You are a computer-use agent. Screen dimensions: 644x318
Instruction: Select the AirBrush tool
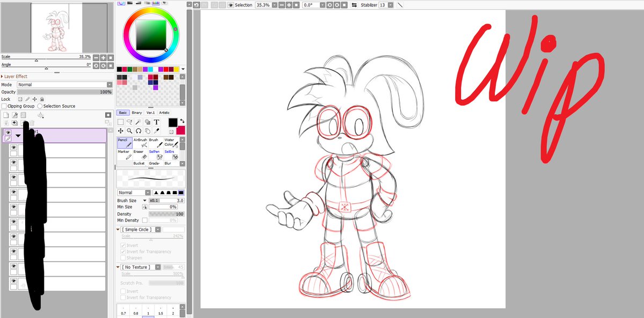tap(140, 143)
